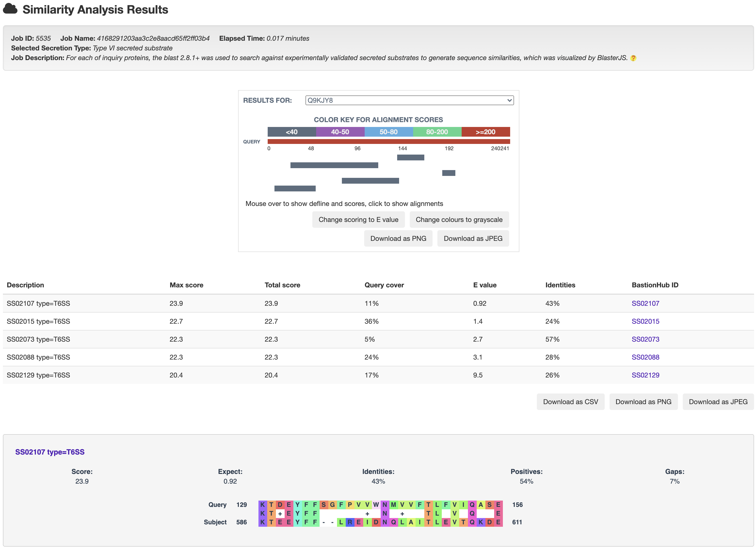Screen dimensions: 756x550
Task: Click the red >=200 color key swatch
Action: pos(485,132)
